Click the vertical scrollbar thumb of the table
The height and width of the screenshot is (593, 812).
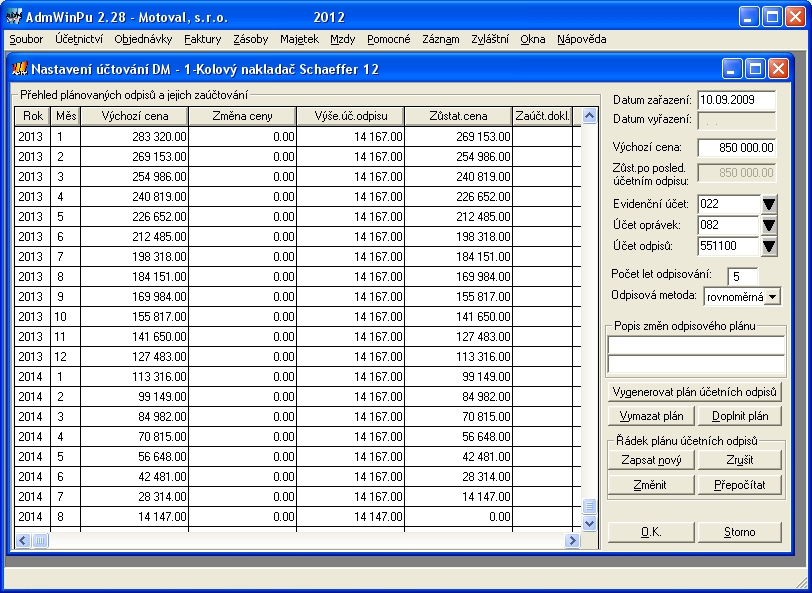(589, 506)
